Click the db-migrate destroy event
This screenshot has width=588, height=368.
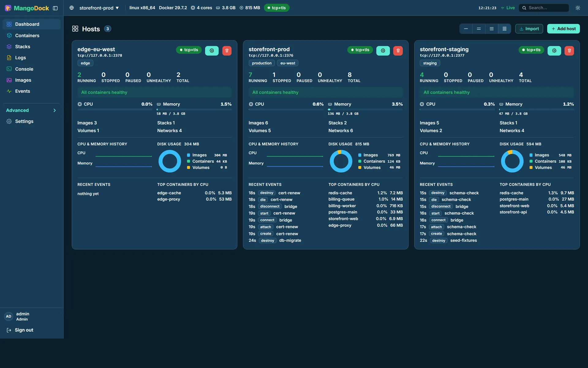[275, 241]
